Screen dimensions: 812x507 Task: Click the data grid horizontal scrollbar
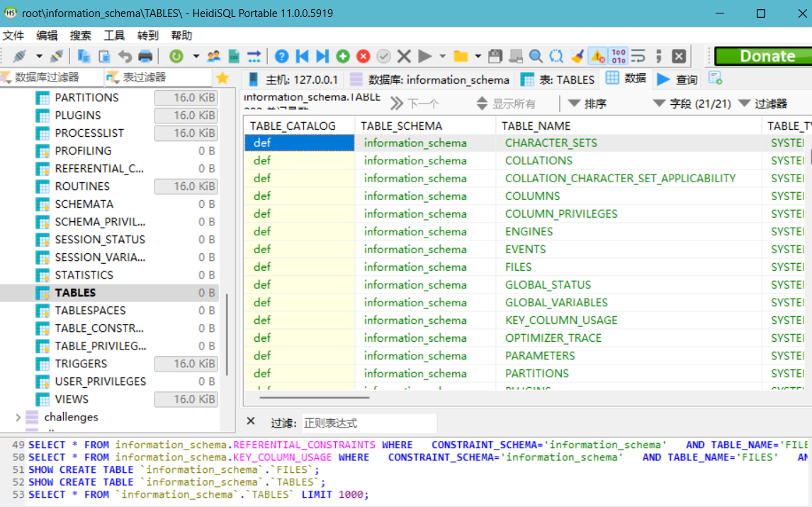click(x=315, y=398)
